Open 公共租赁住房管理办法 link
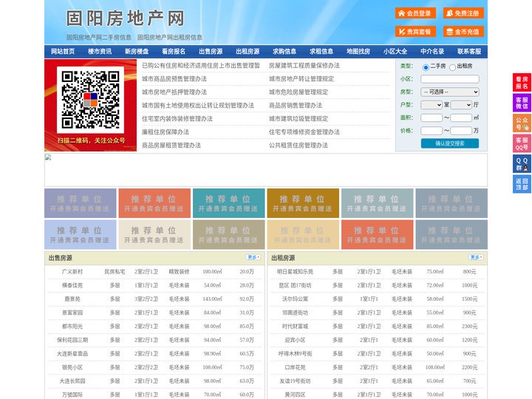532x399 pixels. point(299,146)
